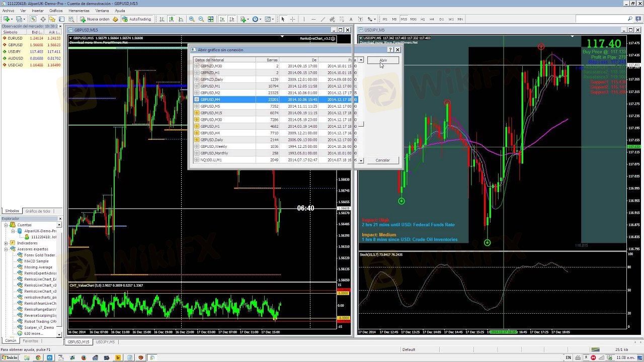Select the Cursor arrow tool

[283, 19]
